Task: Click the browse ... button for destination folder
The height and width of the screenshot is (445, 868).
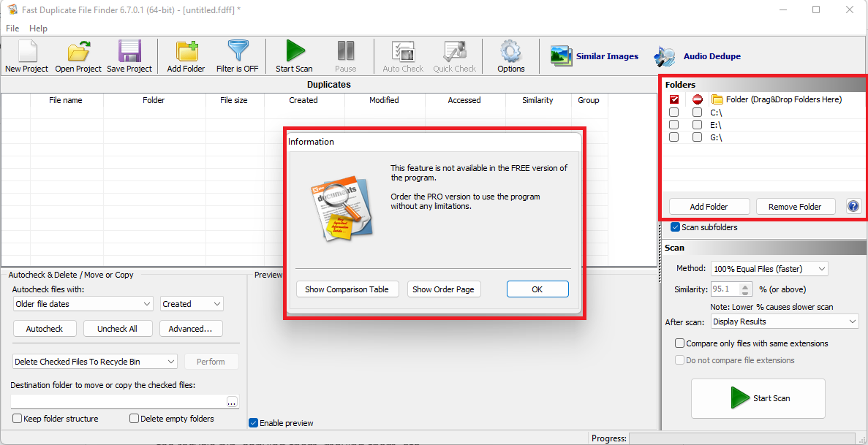Action: pos(232,401)
